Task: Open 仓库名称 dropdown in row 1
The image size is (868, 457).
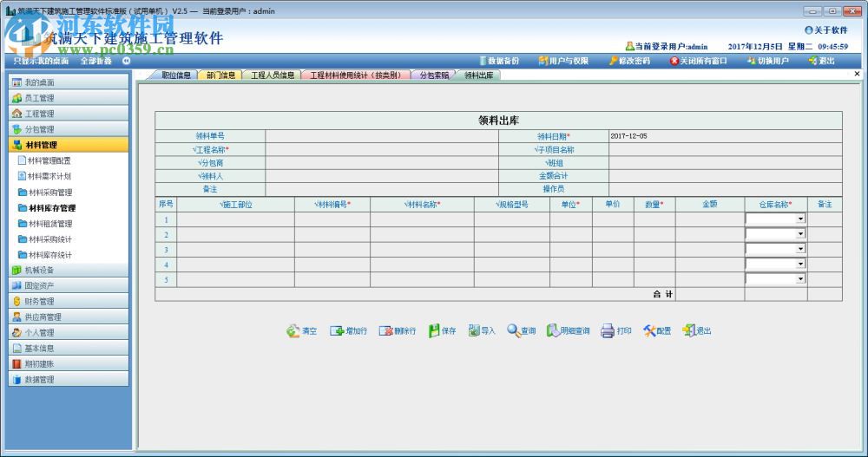Action: pos(800,219)
